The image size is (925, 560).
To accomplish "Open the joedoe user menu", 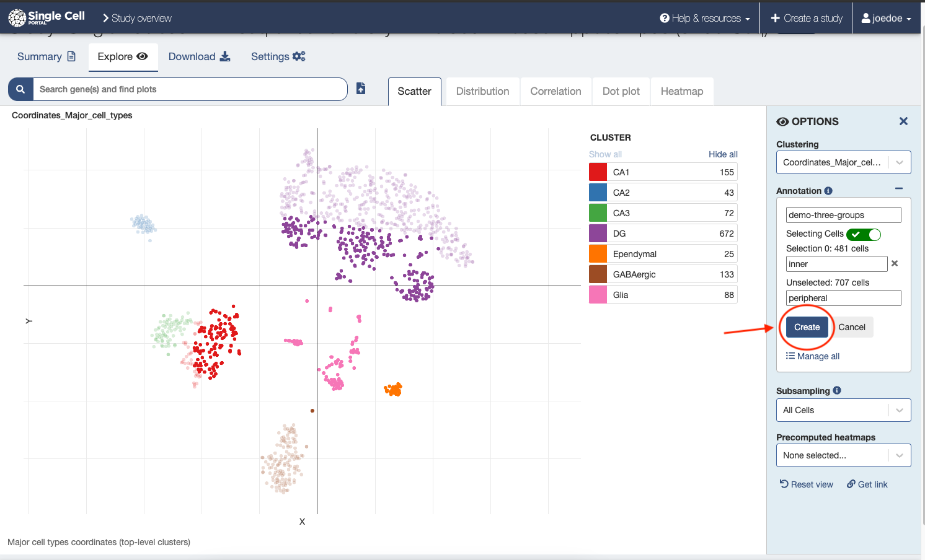I will coord(887,18).
